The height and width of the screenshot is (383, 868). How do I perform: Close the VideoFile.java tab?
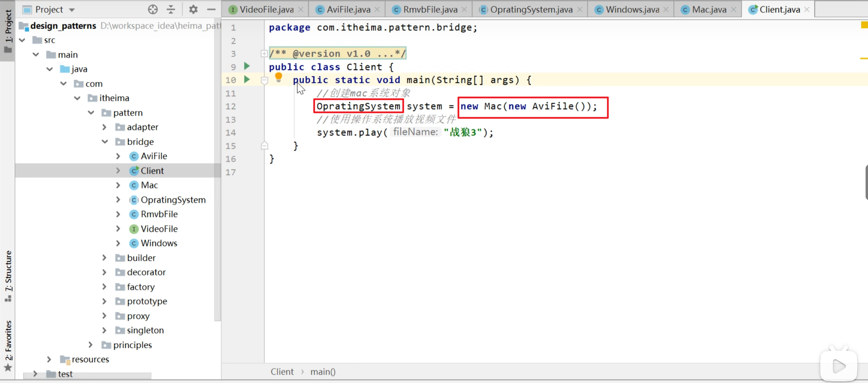(x=301, y=10)
